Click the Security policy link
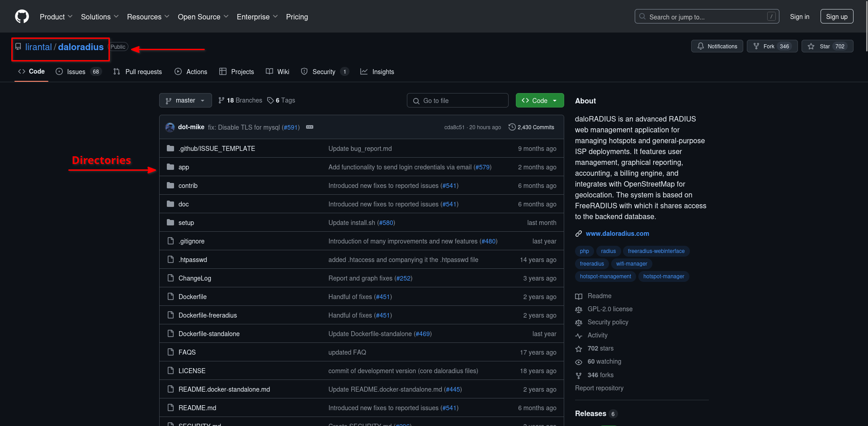The height and width of the screenshot is (426, 868). tap(608, 322)
